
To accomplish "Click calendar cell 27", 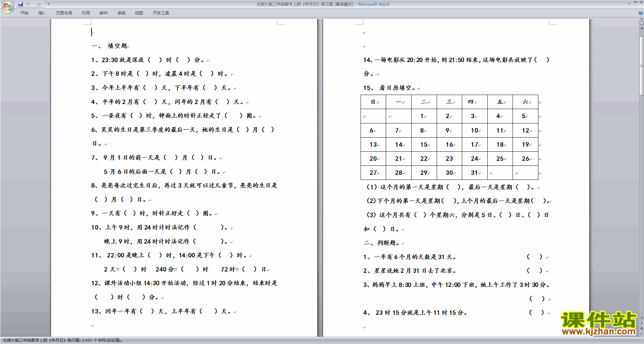I will pos(373,173).
